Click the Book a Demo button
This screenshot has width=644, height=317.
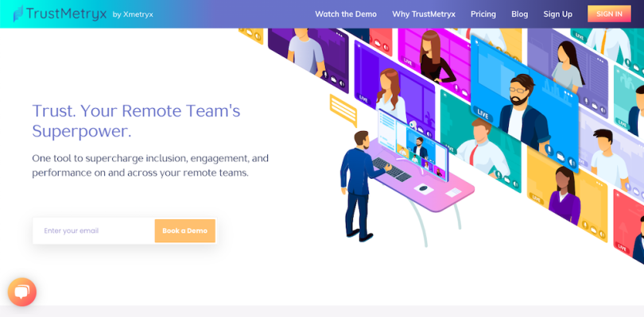[184, 230]
